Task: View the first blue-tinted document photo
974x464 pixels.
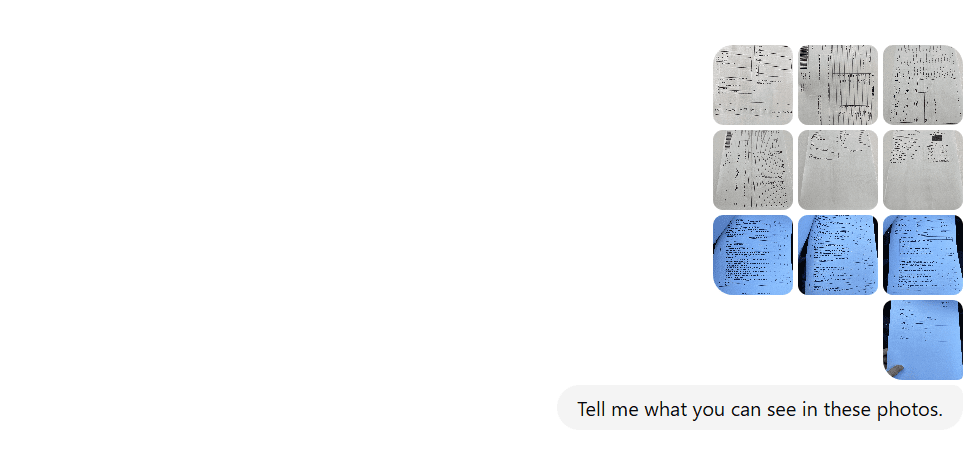Action: tap(753, 255)
